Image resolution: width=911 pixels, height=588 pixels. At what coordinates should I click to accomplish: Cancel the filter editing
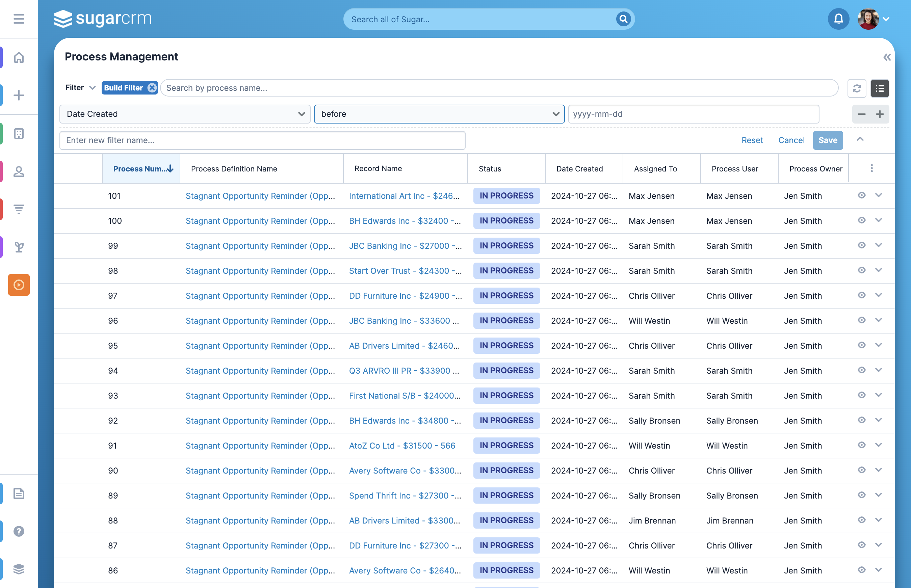[x=791, y=140]
